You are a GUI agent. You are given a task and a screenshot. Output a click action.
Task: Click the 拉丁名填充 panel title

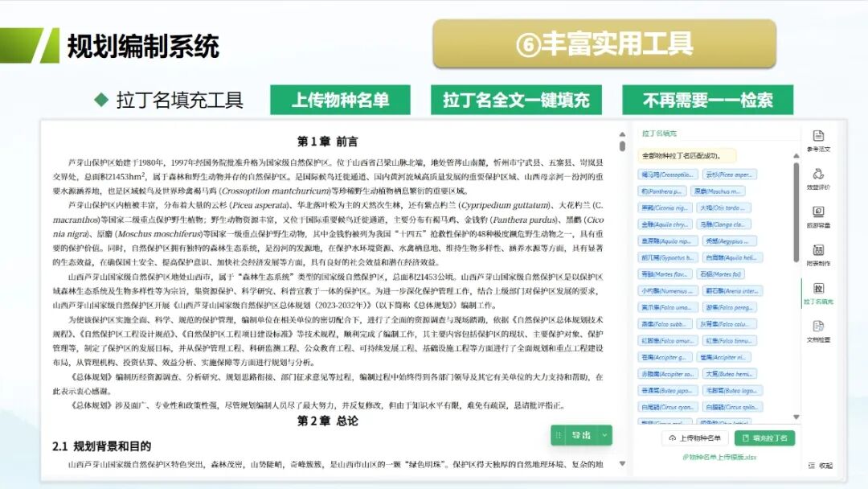tap(659, 134)
